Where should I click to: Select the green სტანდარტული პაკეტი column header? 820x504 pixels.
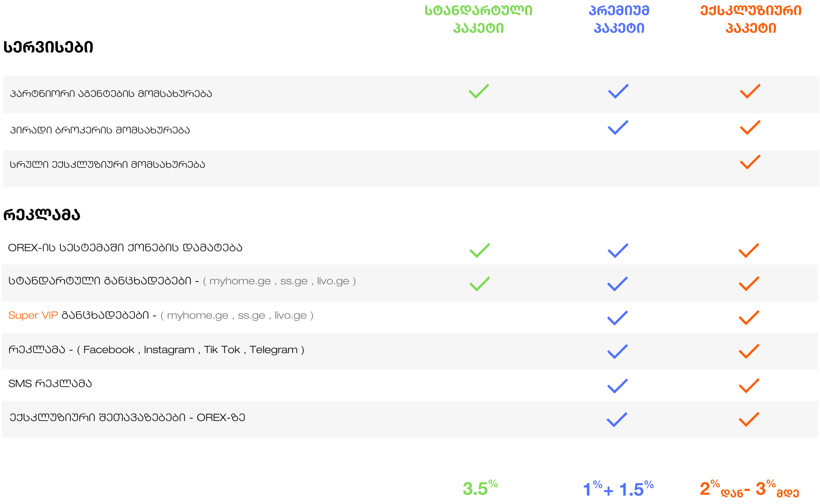click(478, 19)
